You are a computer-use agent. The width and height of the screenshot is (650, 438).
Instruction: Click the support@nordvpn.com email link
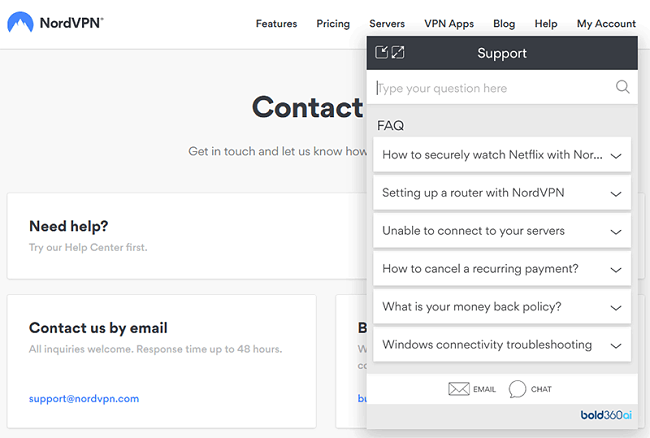[x=84, y=399]
